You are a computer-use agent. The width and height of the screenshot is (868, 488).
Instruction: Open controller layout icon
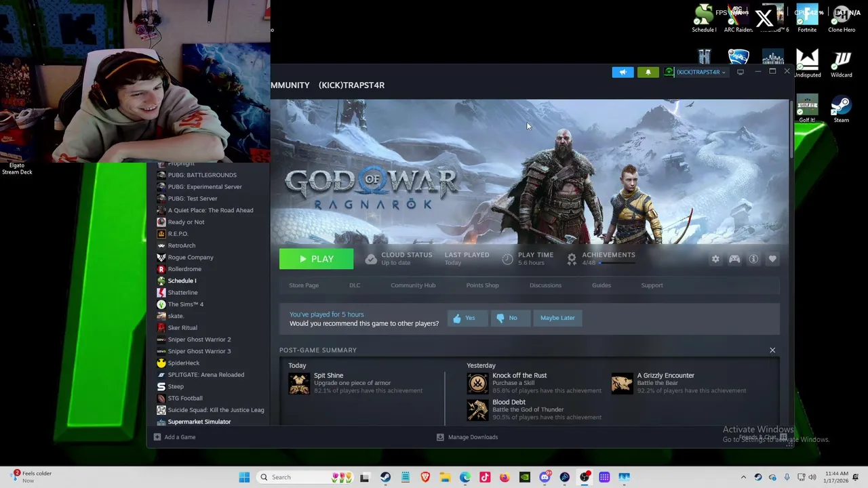734,259
